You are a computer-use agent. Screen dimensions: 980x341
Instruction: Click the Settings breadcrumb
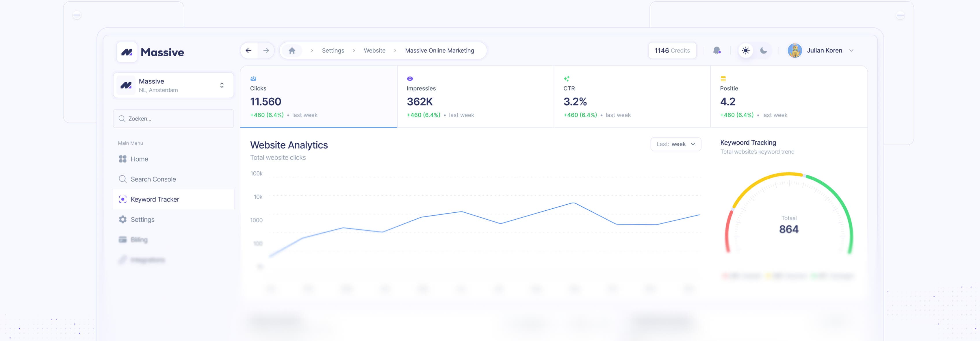click(333, 51)
